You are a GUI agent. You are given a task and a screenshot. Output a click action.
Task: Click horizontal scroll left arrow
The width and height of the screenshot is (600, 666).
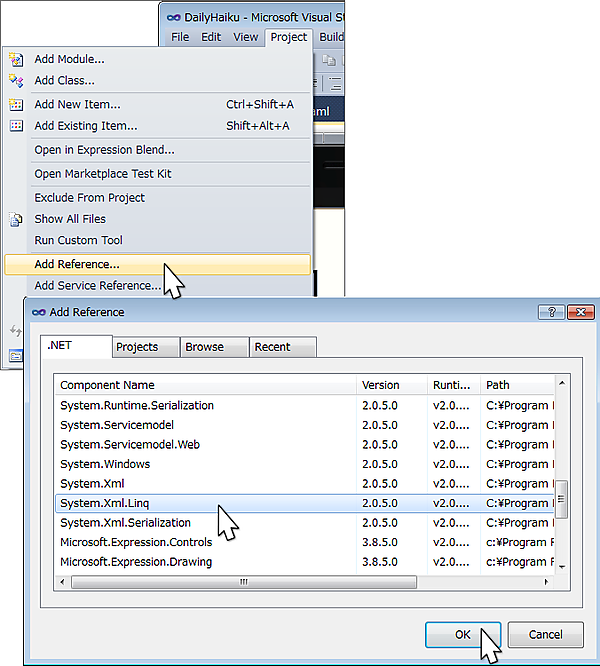[x=63, y=582]
